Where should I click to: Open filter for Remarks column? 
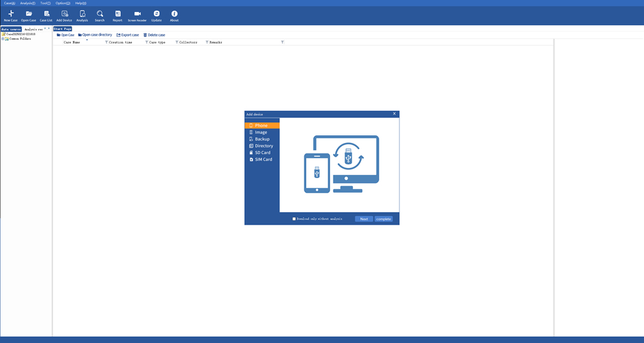tap(207, 42)
